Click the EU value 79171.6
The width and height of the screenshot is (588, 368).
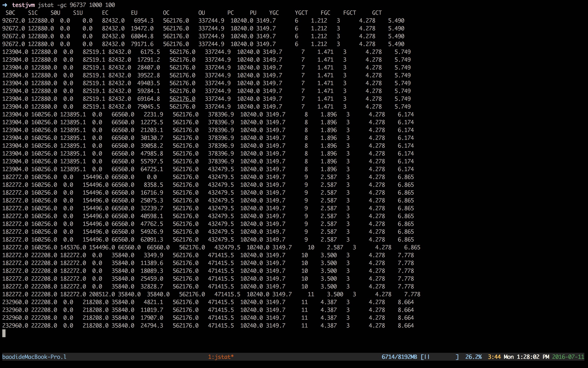142,44
